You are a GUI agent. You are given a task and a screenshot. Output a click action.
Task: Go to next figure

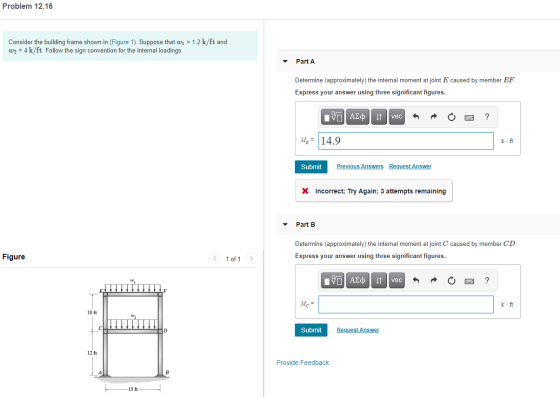[251, 258]
